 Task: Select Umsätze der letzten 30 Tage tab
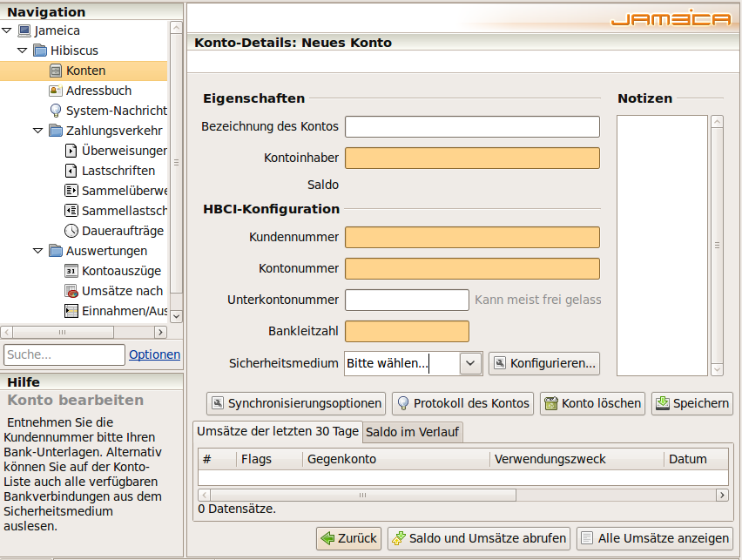[278, 431]
